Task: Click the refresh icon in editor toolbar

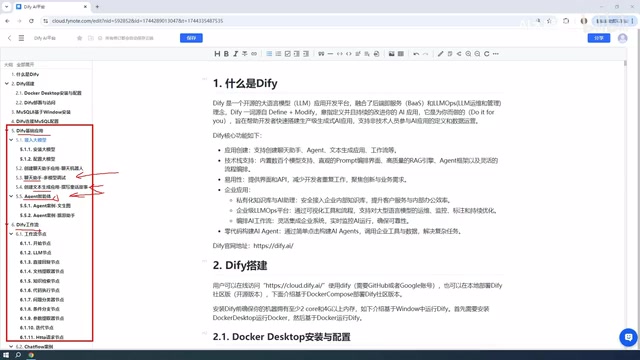Action: [x=487, y=54]
